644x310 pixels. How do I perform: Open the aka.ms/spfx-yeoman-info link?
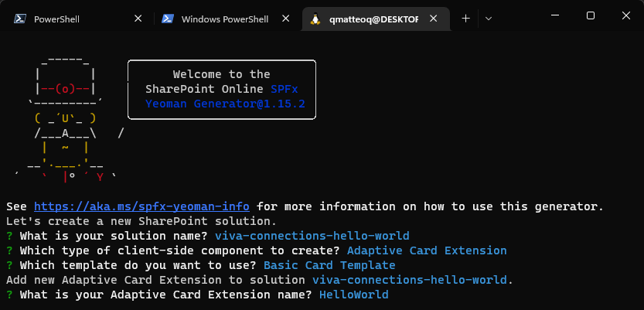[141, 206]
